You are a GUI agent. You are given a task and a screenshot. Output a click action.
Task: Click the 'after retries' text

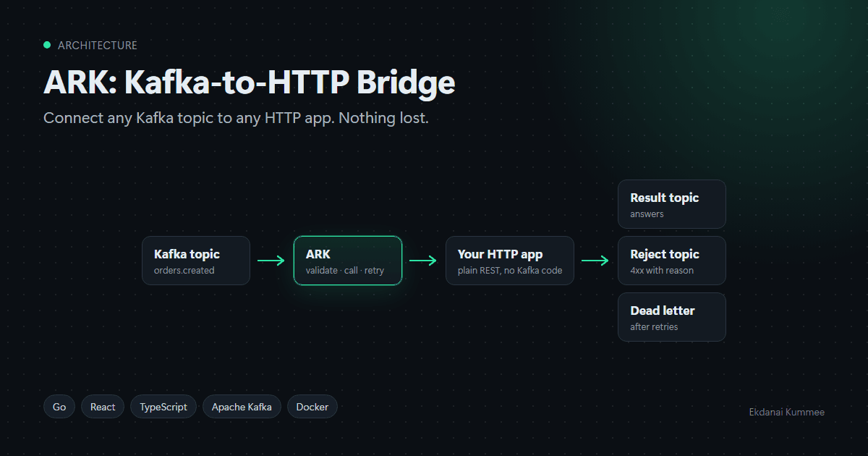pyautogui.click(x=654, y=327)
